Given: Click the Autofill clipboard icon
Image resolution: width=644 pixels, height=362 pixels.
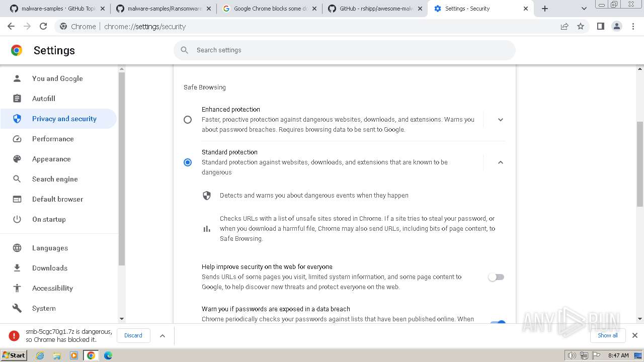Looking at the screenshot, I should tap(17, 99).
